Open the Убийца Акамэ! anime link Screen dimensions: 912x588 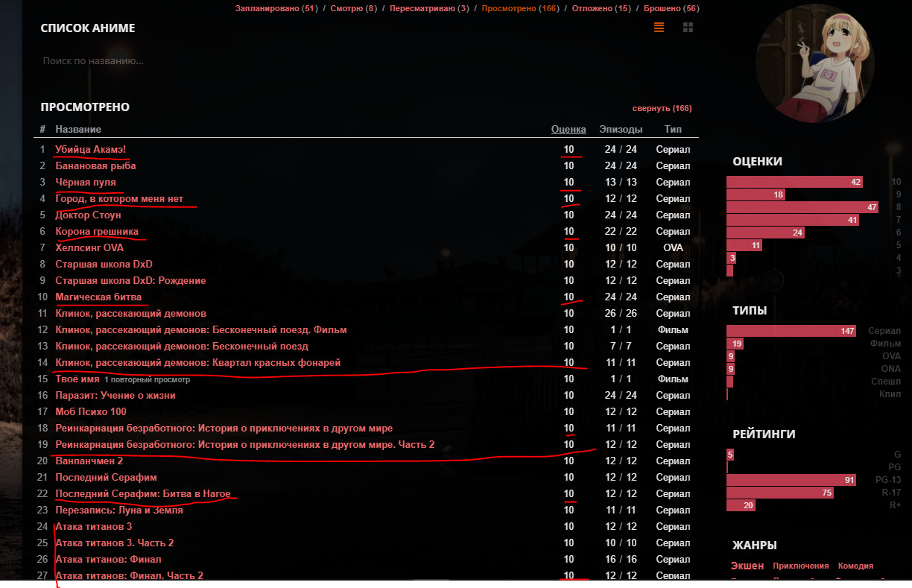[x=90, y=149]
